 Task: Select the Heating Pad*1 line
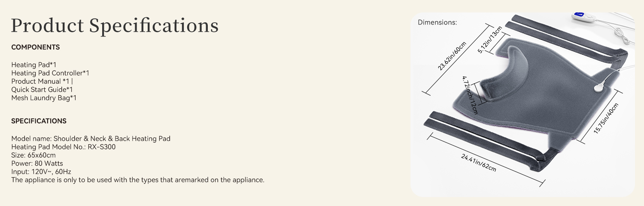click(33, 65)
